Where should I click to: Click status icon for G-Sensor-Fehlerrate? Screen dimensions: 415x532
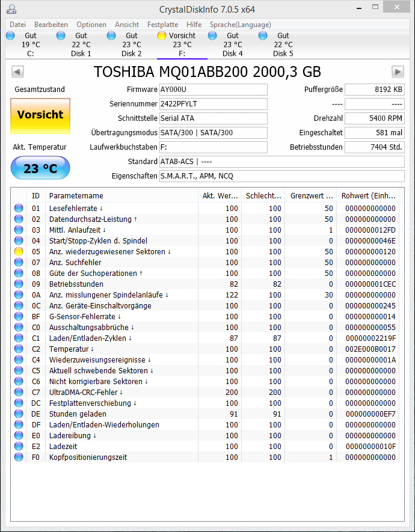point(19,317)
